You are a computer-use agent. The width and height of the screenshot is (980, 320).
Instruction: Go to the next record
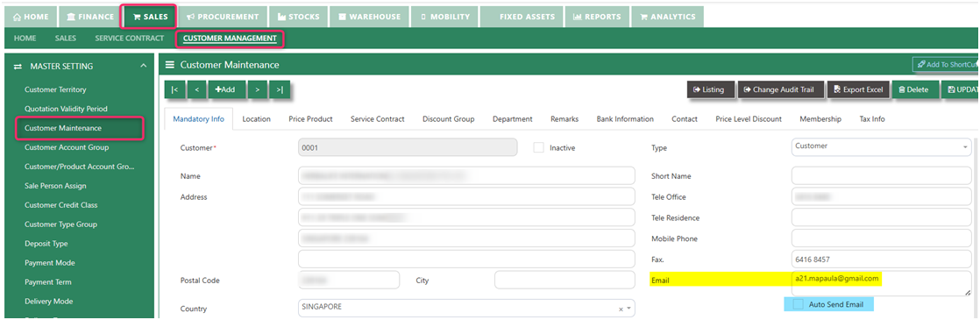click(257, 89)
